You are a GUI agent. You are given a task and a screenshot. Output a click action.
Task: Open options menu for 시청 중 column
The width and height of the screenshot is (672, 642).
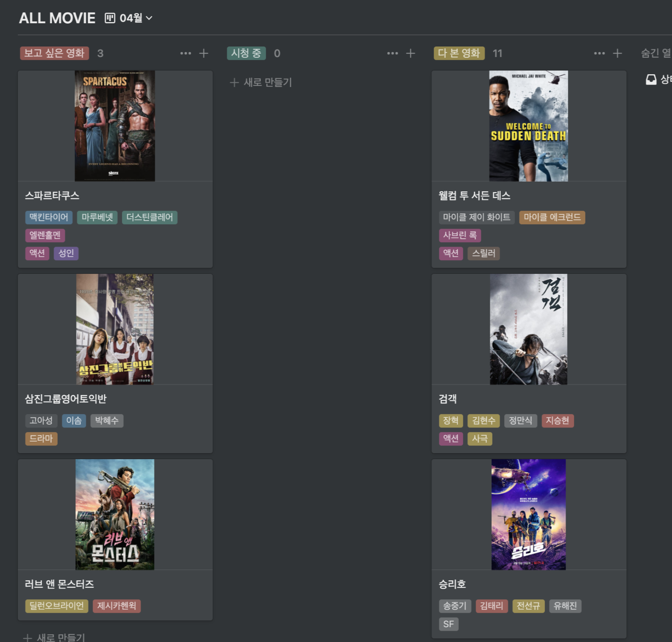point(392,53)
